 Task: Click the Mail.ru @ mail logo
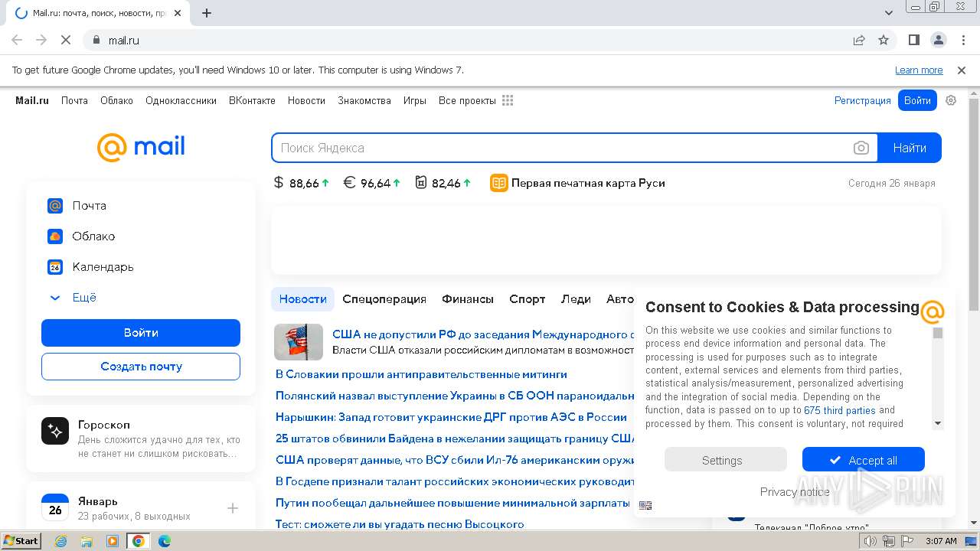tap(141, 147)
